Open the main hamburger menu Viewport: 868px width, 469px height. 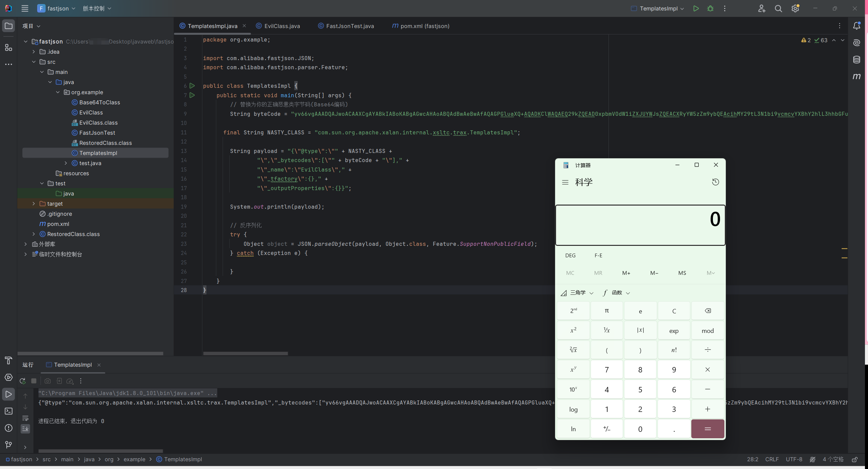tap(25, 8)
